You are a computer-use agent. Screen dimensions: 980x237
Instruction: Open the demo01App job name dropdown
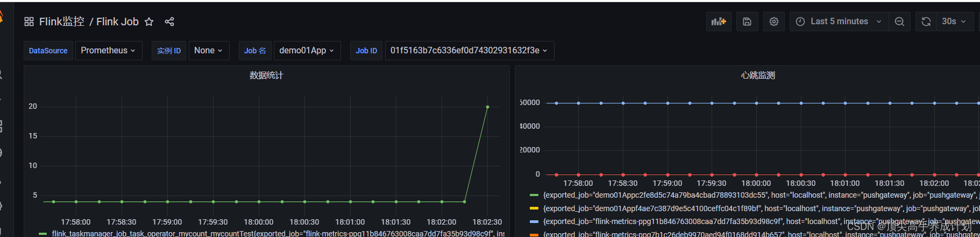coord(307,51)
